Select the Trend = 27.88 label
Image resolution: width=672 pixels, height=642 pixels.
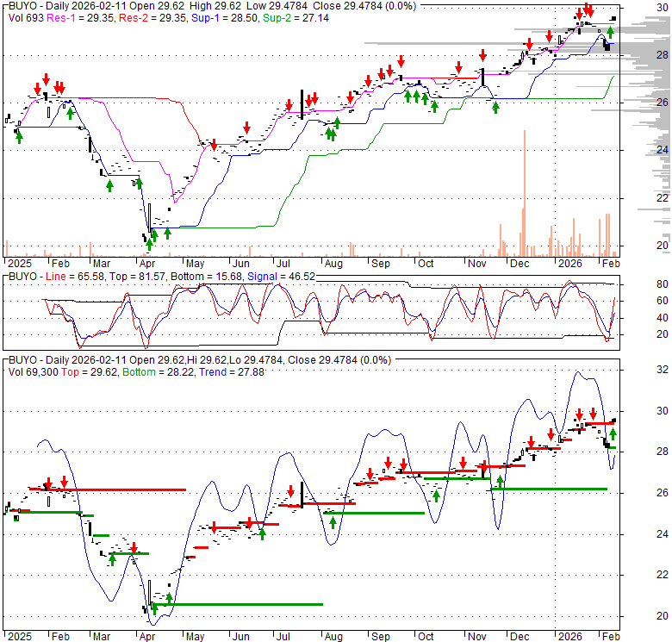pyautogui.click(x=232, y=372)
